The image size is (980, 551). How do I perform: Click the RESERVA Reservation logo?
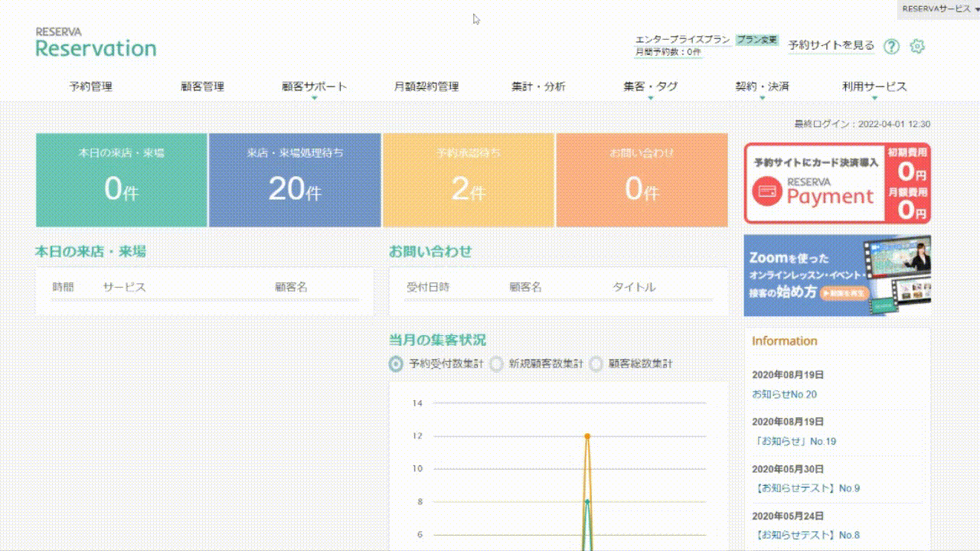click(x=96, y=43)
